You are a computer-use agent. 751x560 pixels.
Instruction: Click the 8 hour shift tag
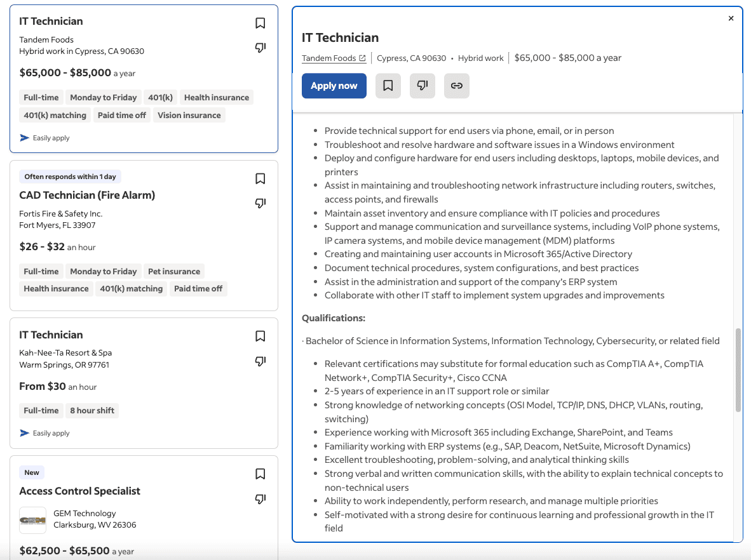[x=92, y=411]
